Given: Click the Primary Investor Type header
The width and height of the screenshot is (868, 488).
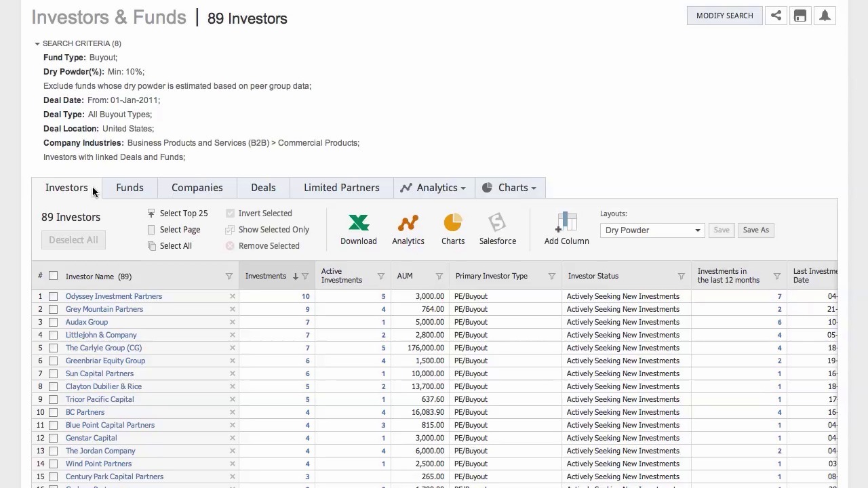Looking at the screenshot, I should point(492,277).
